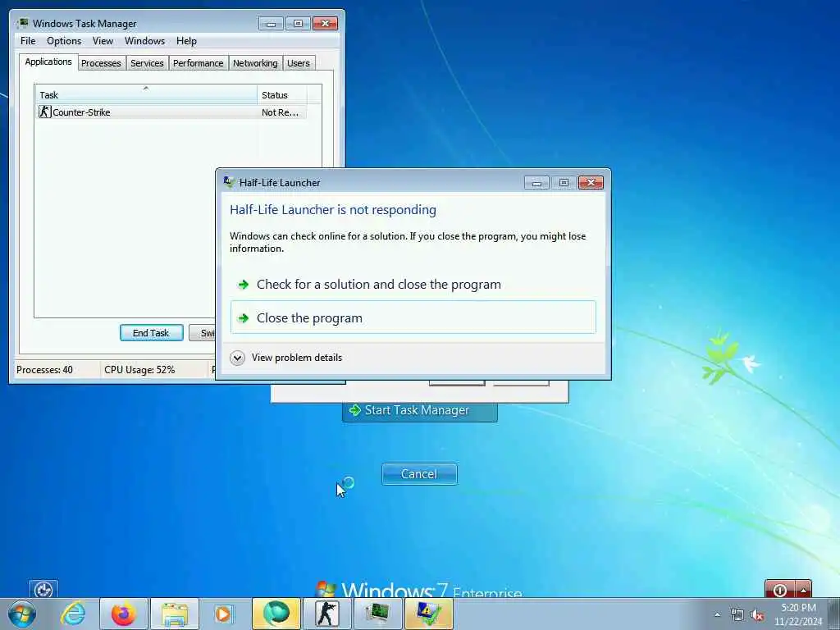Open the Windows menu in Task Manager
Viewport: 840px width, 630px height.
coord(144,41)
